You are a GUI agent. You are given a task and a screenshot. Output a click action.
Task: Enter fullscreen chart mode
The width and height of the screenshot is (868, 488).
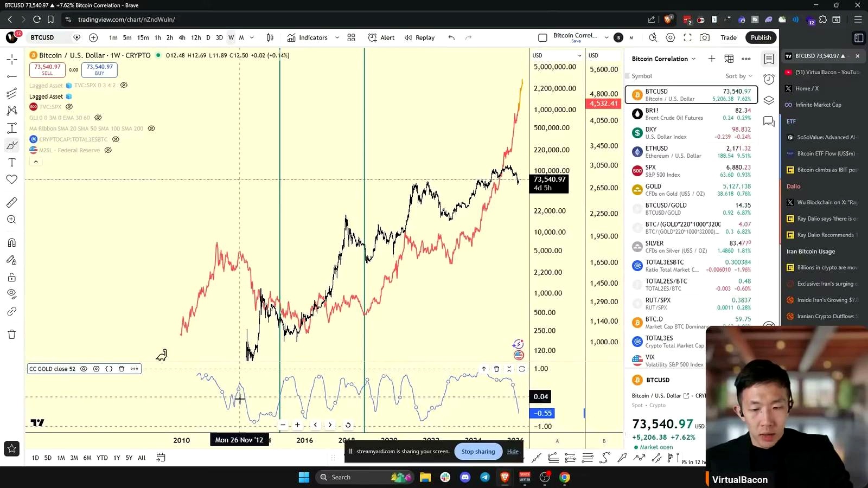pos(687,37)
